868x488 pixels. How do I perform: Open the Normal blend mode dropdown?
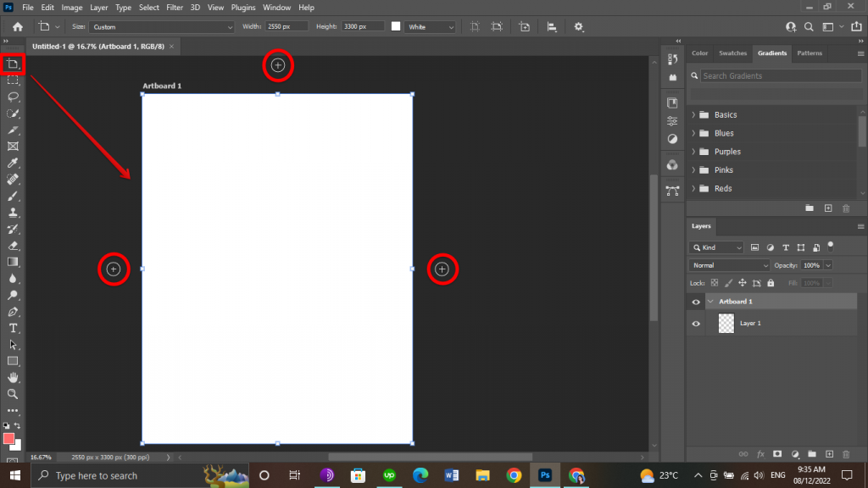pyautogui.click(x=727, y=265)
